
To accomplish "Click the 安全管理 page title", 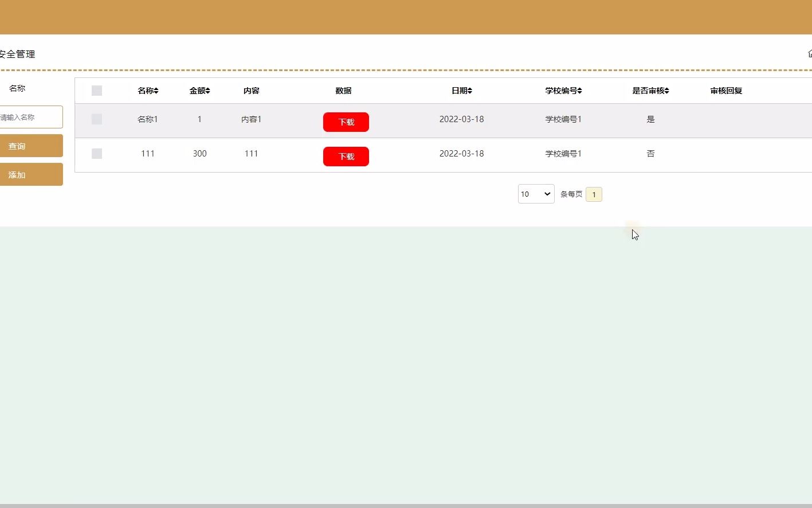I will click(17, 54).
